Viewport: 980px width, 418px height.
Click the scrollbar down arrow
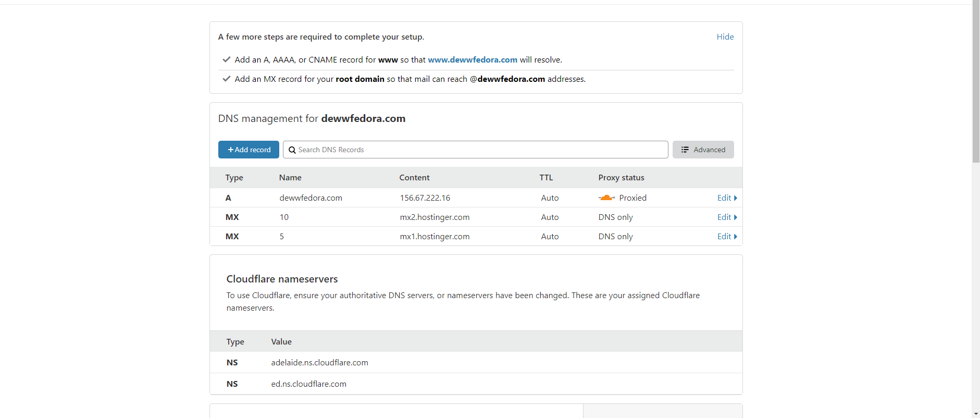[x=976, y=414]
